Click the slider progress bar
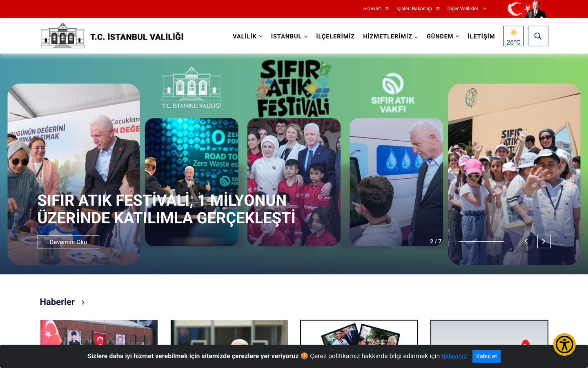 [481, 241]
